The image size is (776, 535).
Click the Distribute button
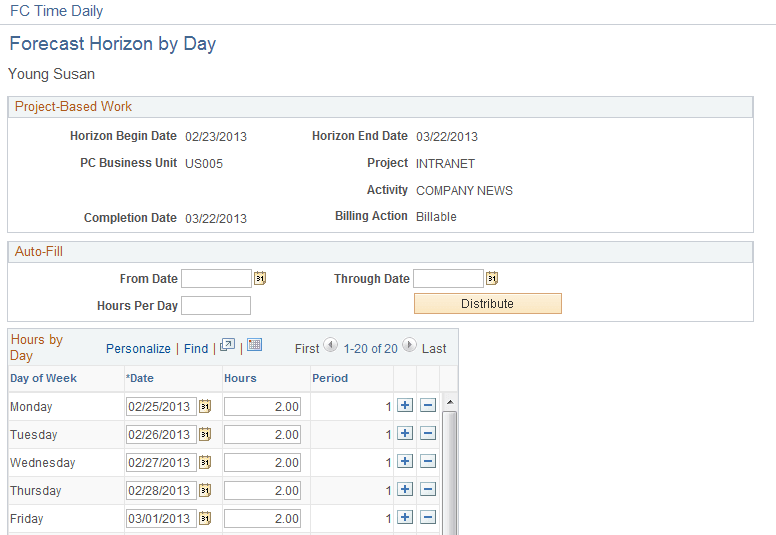point(488,303)
